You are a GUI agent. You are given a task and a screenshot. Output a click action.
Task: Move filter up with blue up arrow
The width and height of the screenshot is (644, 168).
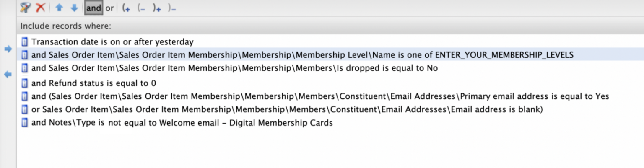(60, 8)
